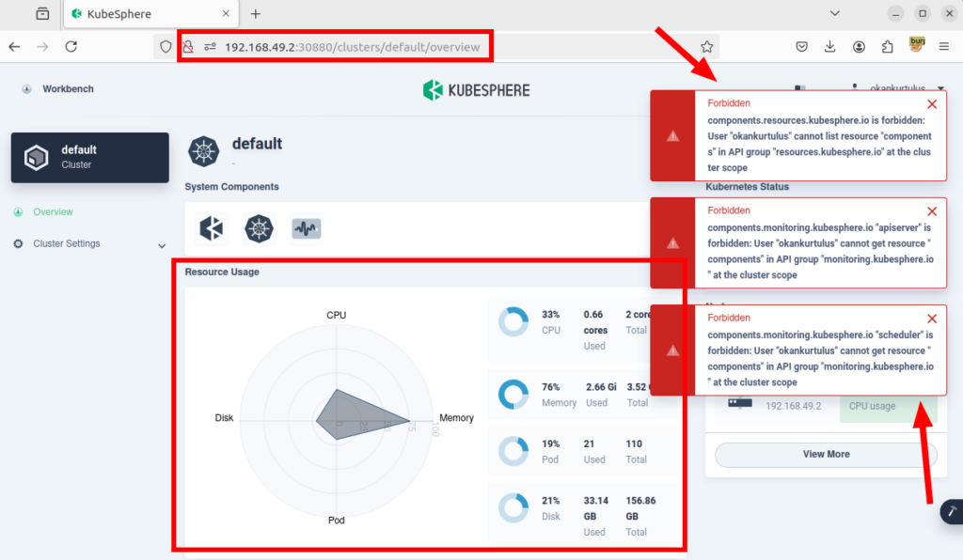
Task: Click the KubeSphere logo
Action: point(477,90)
